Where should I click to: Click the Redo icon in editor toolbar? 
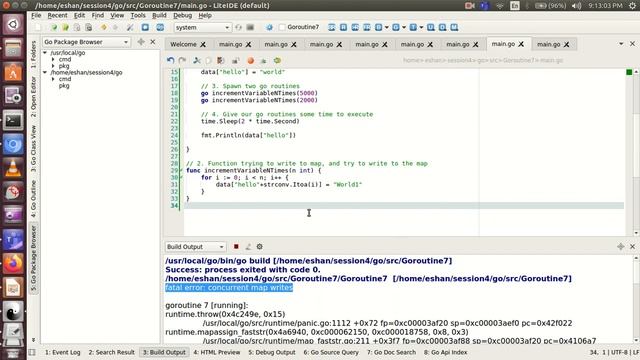182,60
